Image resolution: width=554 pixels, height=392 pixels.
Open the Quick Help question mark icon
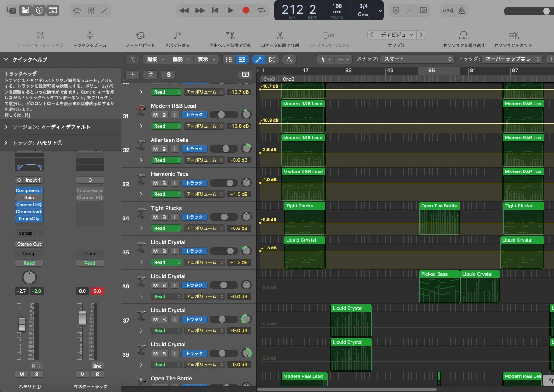(39, 10)
